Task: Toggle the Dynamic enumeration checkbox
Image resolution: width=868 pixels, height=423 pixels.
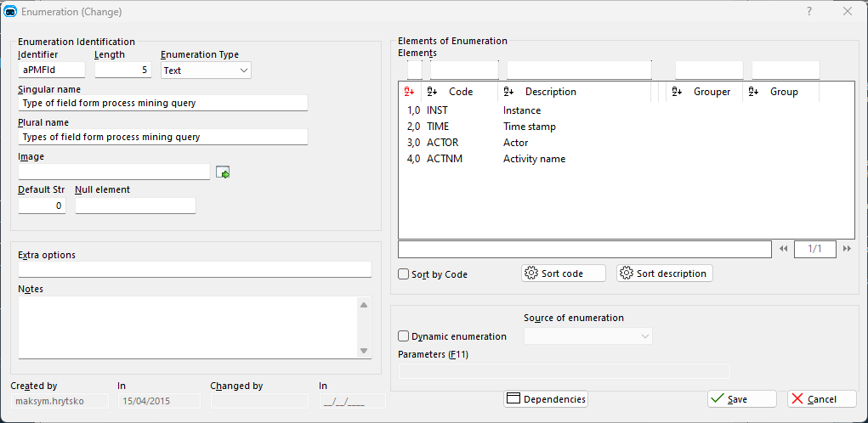Action: (x=404, y=336)
